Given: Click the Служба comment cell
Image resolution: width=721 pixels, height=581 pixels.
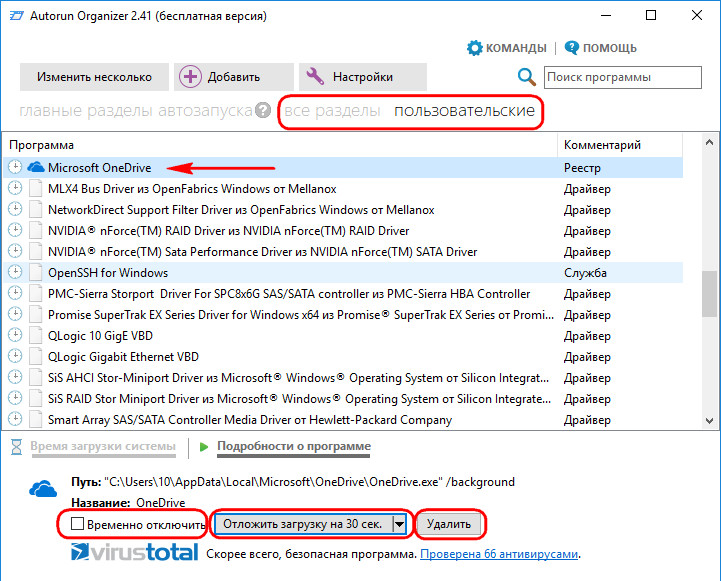Looking at the screenshot, I should coord(585,273).
